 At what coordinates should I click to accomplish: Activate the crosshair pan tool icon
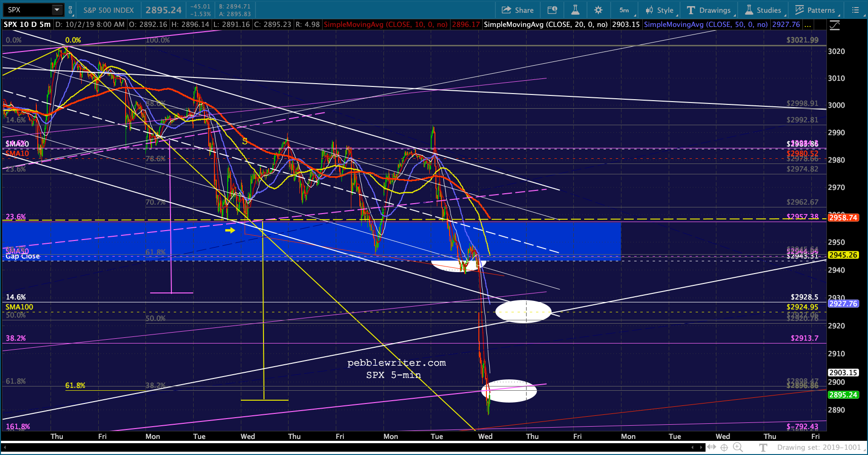[x=724, y=447]
